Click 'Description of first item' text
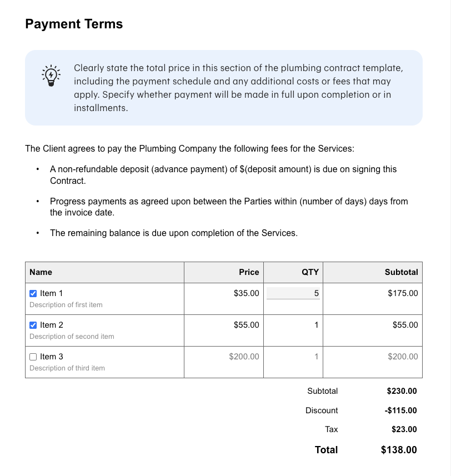The height and width of the screenshot is (476, 451). click(66, 305)
